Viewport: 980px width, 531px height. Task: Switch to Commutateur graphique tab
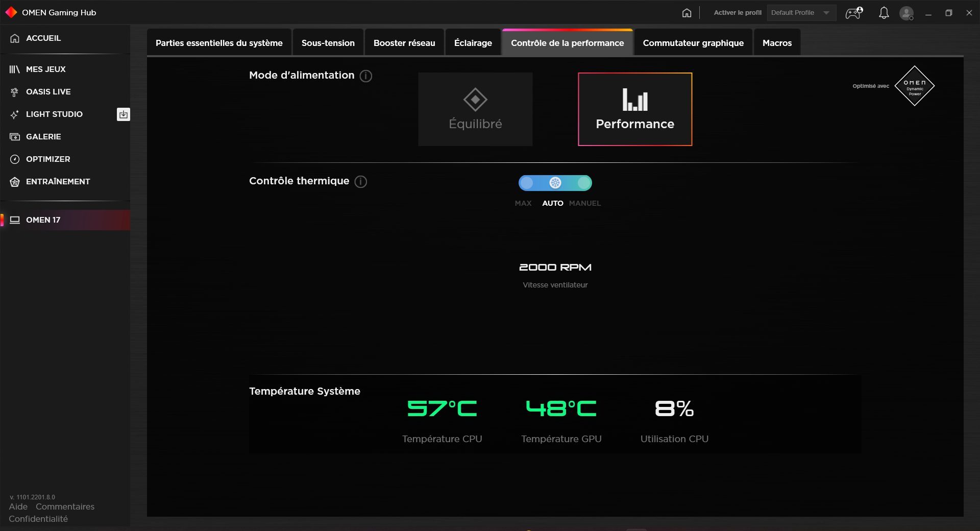coord(693,43)
